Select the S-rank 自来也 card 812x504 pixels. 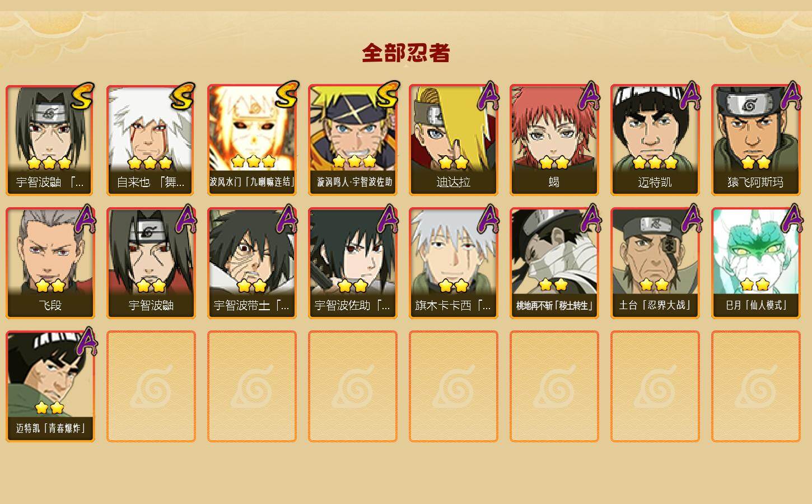151,140
